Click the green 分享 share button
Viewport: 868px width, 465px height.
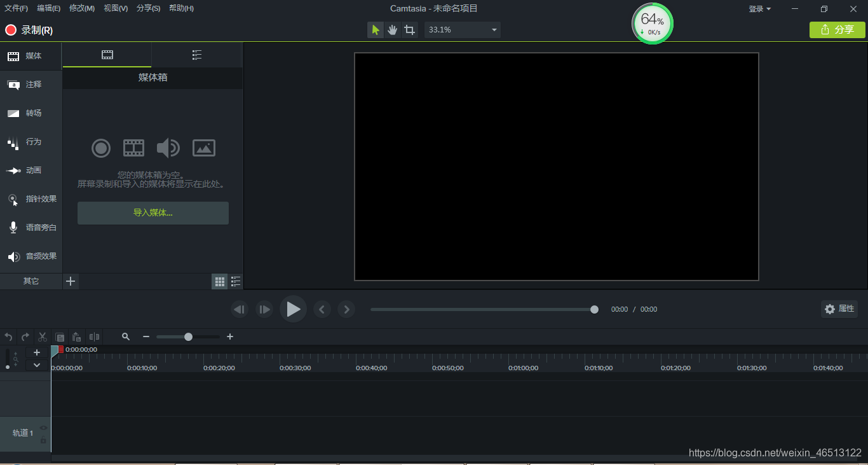[x=837, y=30]
